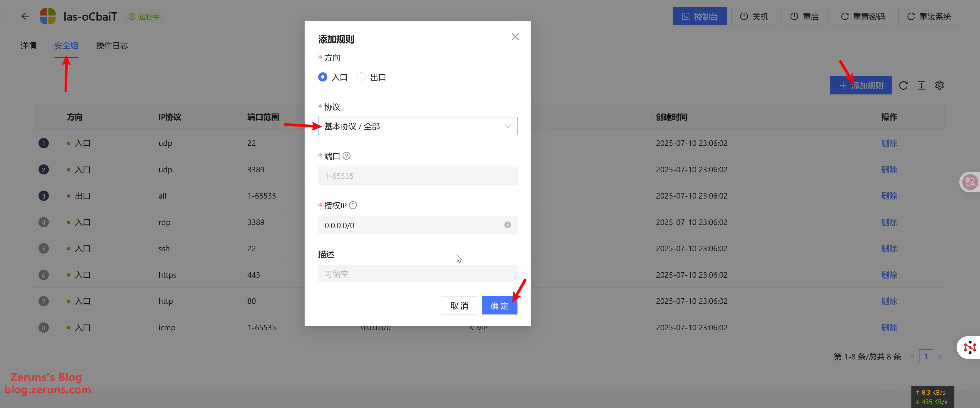
Task: Click the 描述 input field
Action: pos(417,274)
